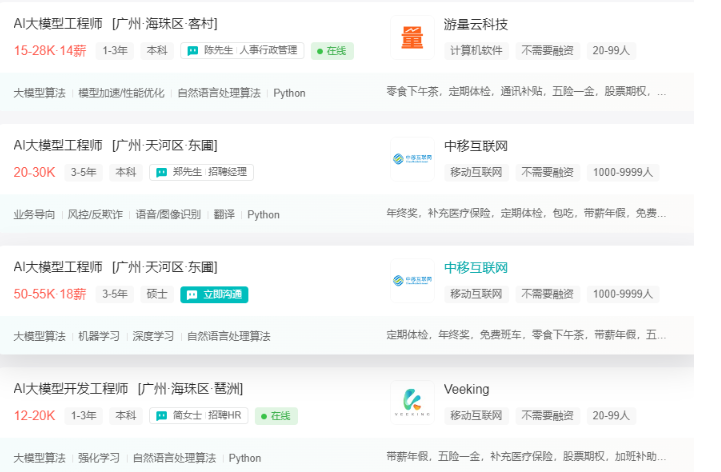Click 风控/反欺诈 skill tag

pyautogui.click(x=95, y=215)
